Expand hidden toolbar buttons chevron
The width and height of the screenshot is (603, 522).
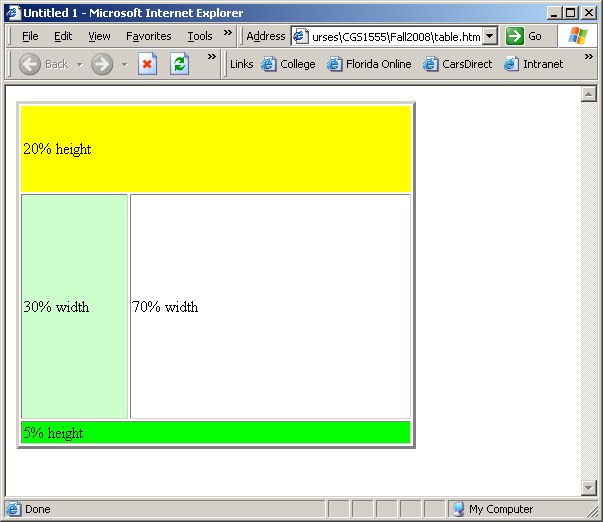[x=212, y=57]
